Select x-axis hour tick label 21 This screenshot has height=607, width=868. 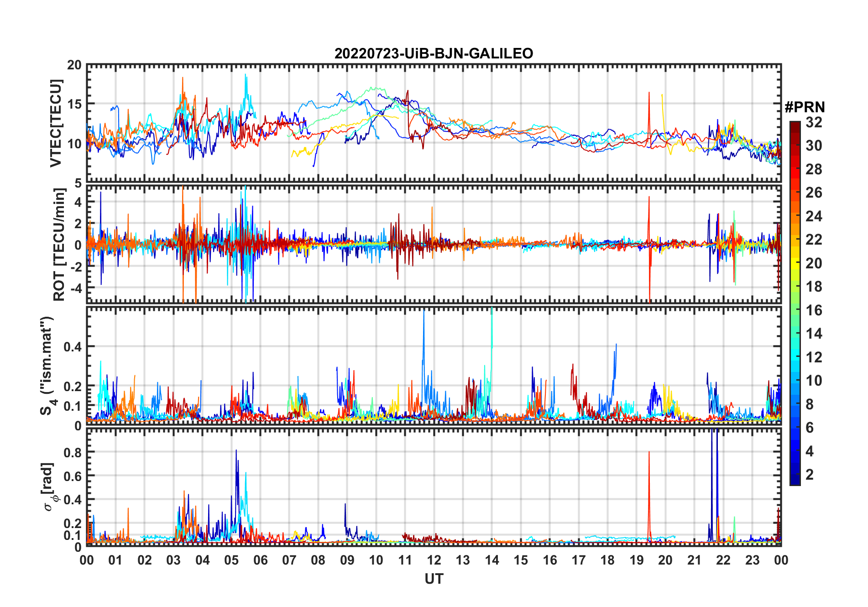click(x=694, y=560)
